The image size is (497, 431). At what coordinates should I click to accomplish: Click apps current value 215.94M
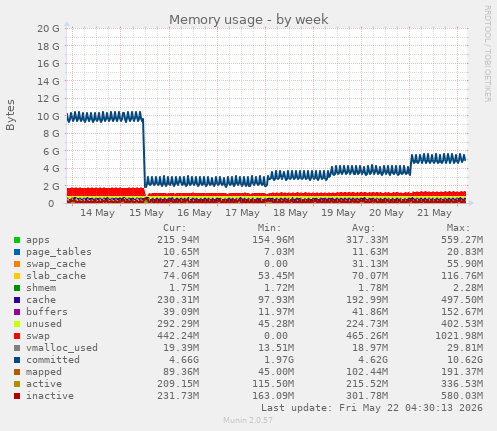pyautogui.click(x=178, y=240)
